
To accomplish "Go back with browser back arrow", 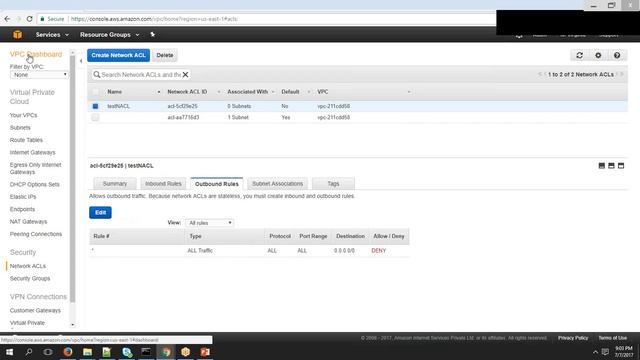I will [7, 19].
